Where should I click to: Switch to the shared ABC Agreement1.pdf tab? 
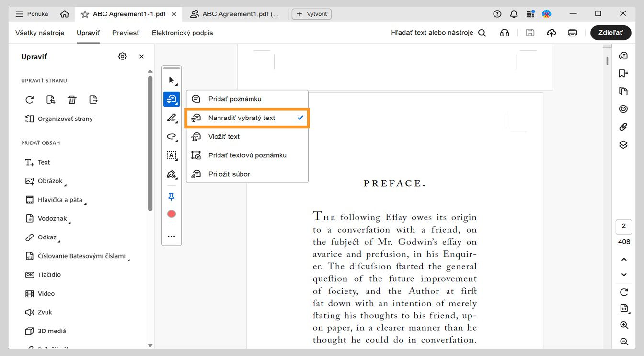(x=235, y=14)
